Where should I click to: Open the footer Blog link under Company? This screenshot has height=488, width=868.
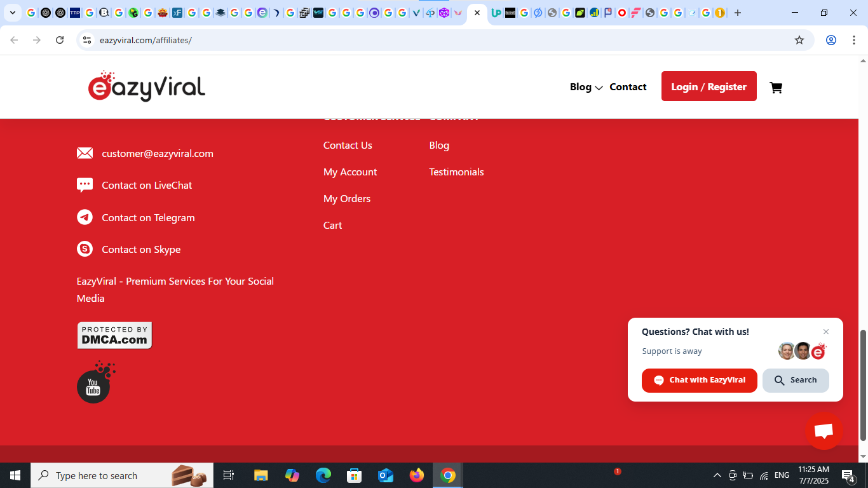pyautogui.click(x=439, y=145)
